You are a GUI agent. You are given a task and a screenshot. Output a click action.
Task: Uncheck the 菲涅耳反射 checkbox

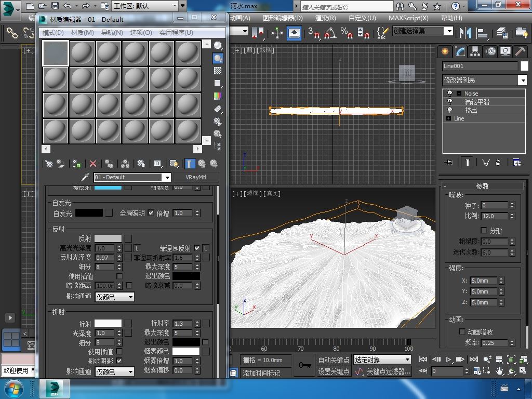[x=197, y=248]
